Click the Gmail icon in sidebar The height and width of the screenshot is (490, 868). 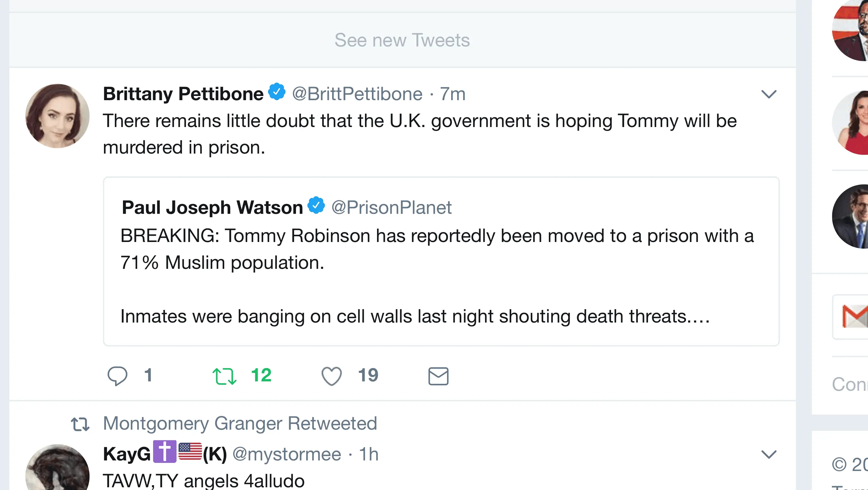[x=854, y=316]
